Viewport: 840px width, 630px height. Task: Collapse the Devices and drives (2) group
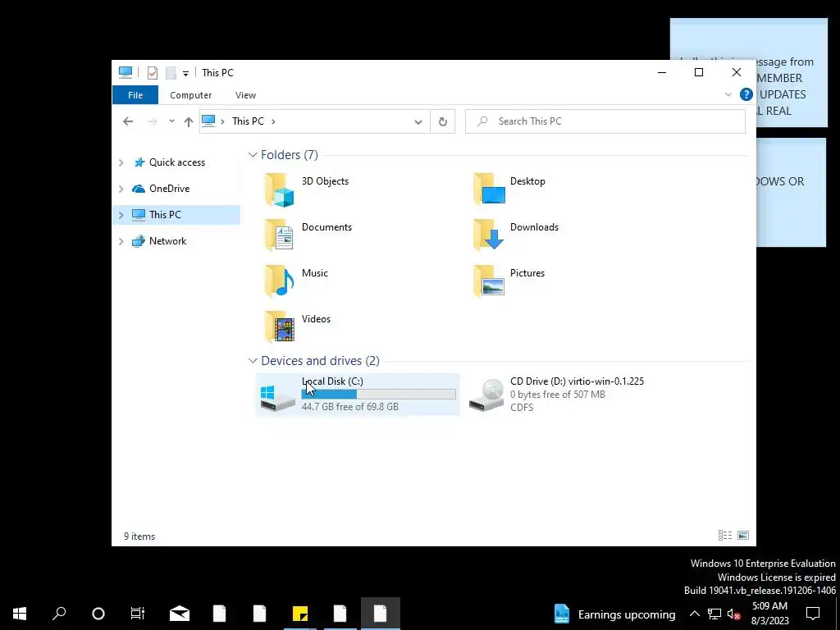coord(253,361)
